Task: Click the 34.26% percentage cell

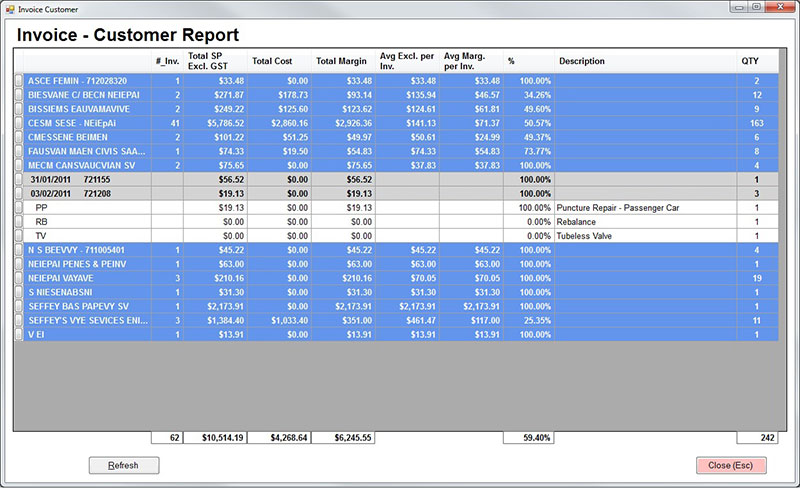Action: click(x=529, y=95)
